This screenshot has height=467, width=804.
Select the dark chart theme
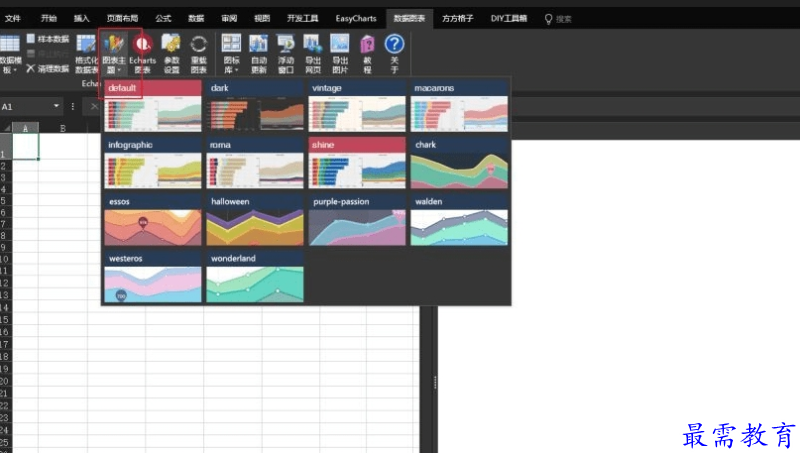point(255,106)
